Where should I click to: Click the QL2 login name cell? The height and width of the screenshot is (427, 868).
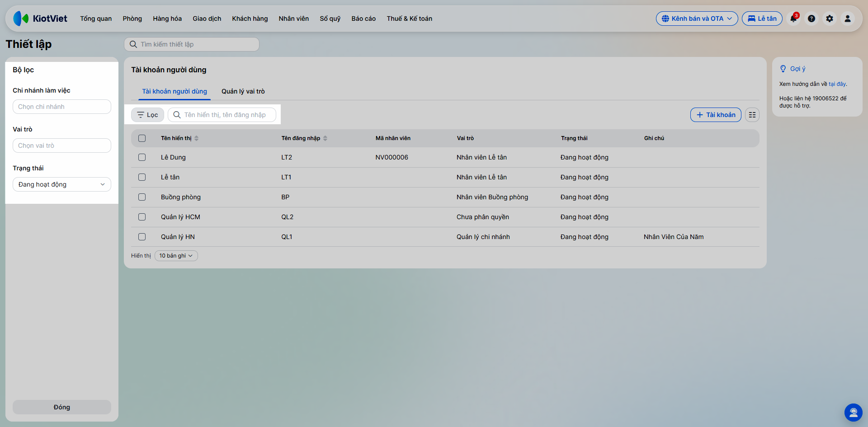[x=287, y=217]
